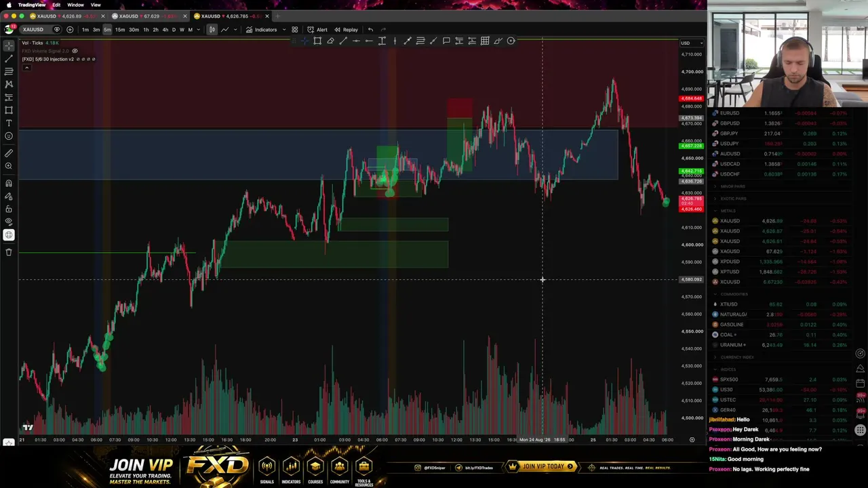Screen dimensions: 868x488
Task: Switch chart to 4h timeframe
Action: (165, 30)
